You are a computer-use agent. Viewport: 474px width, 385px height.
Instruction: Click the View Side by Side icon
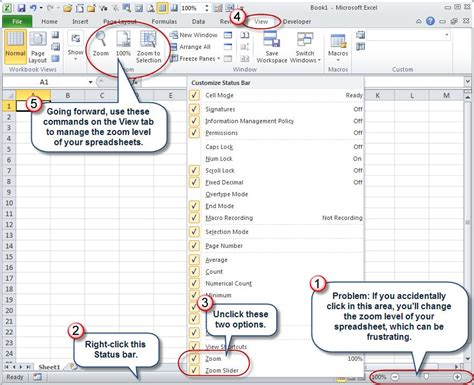[245, 35]
